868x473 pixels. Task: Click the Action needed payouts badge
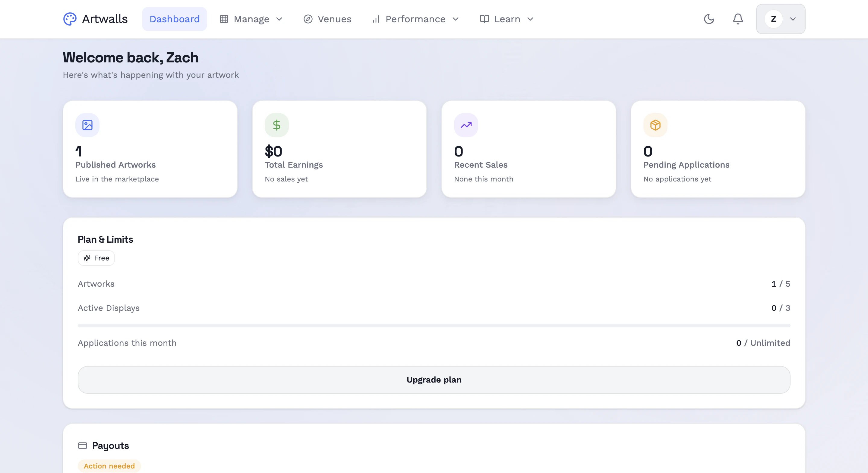pos(109,466)
